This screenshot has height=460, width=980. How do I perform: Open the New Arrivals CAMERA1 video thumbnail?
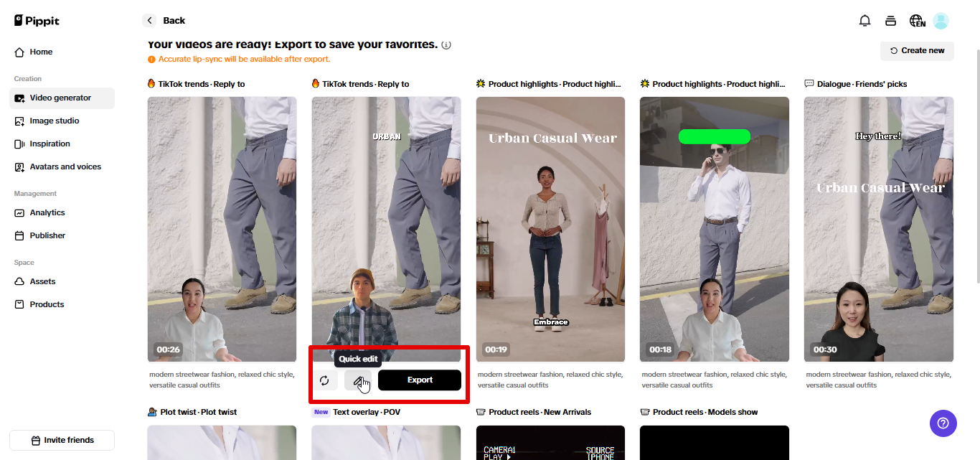[x=550, y=443]
